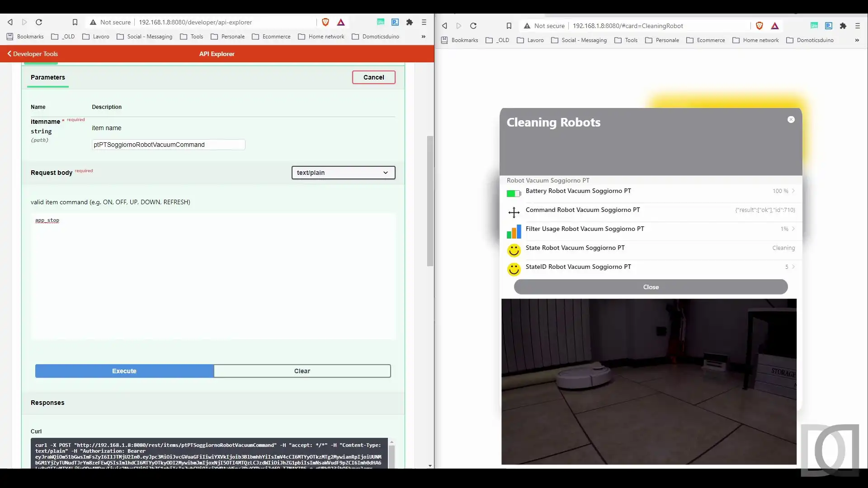Click the Filter Usage bar chart icon
This screenshot has height=488, width=868.
click(514, 230)
